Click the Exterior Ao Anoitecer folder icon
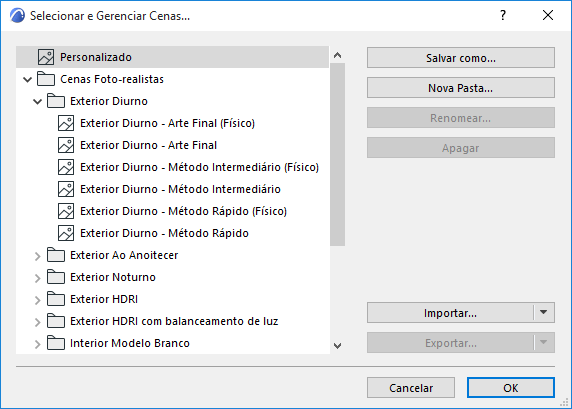Viewport: 572px width, 409px height. (56, 255)
